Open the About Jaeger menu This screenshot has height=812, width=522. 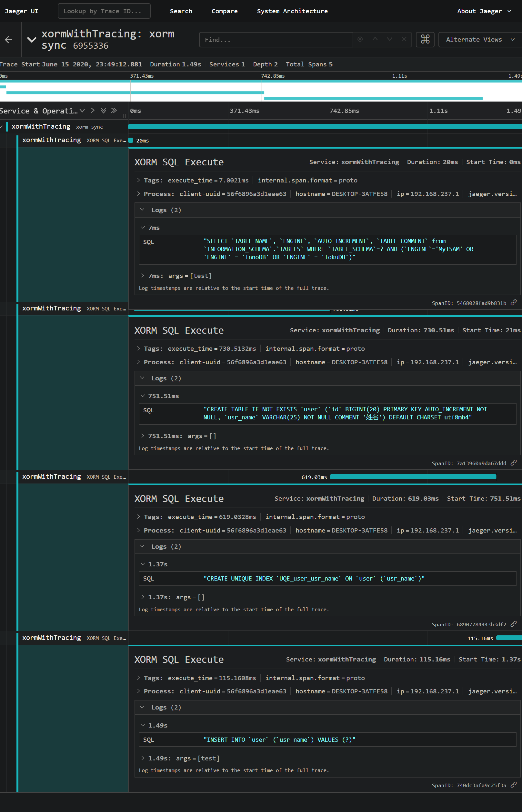tap(484, 11)
